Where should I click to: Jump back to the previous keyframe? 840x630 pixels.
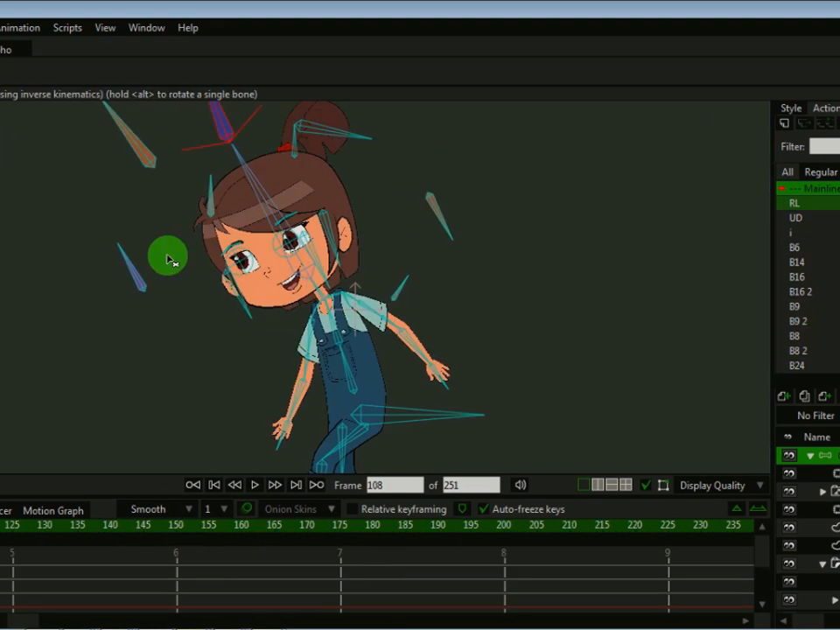[x=214, y=486]
